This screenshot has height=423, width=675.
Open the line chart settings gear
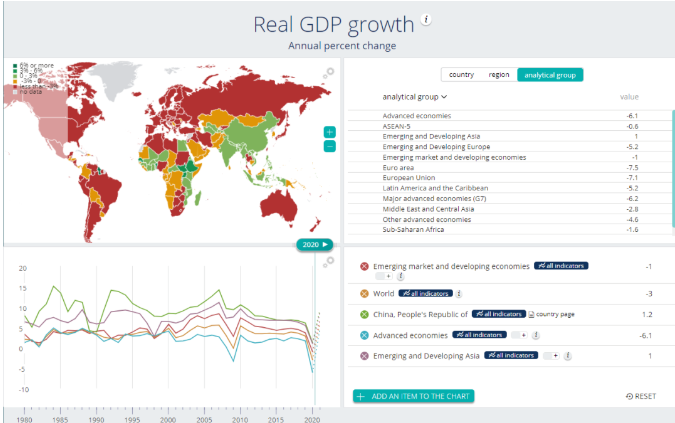[x=329, y=261]
